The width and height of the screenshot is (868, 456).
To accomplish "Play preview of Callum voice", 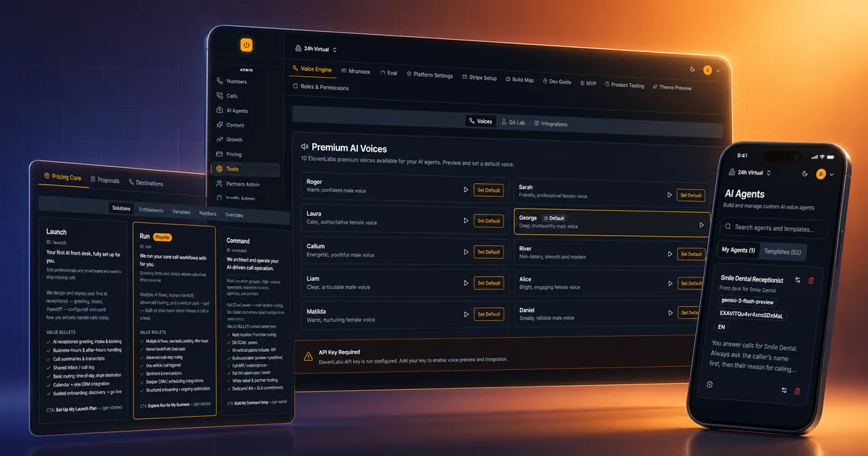I will coord(466,252).
